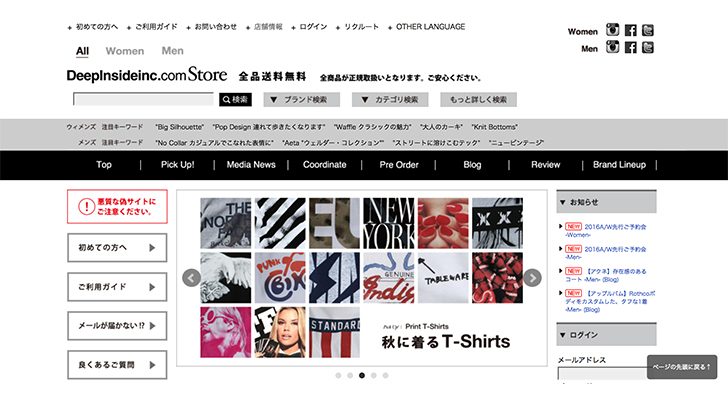Open Coordinate in the nav bar
The height and width of the screenshot is (400, 728).
(325, 165)
